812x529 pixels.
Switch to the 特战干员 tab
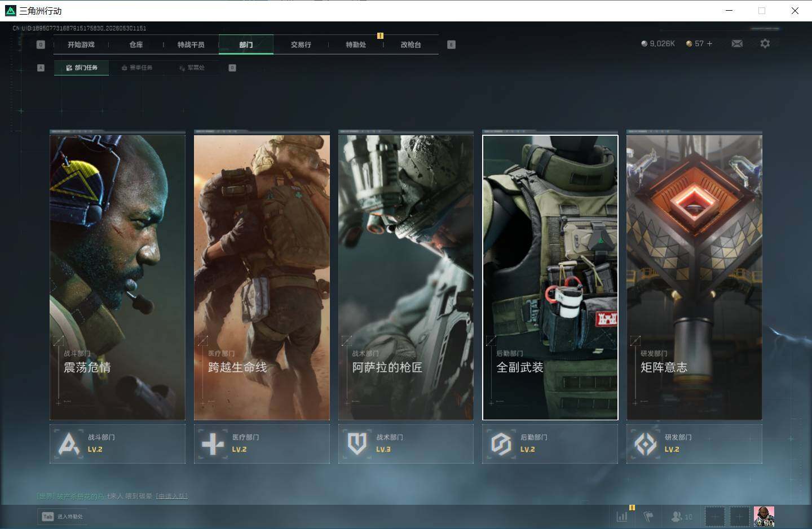coord(191,45)
